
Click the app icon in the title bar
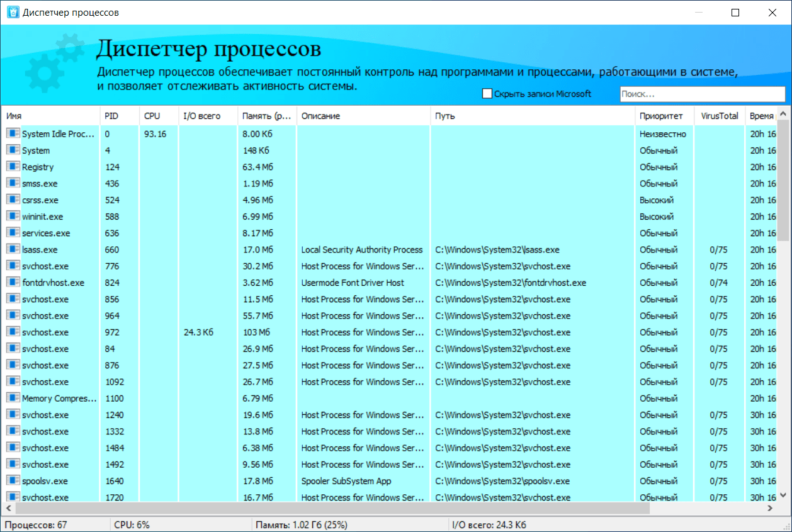(x=12, y=13)
